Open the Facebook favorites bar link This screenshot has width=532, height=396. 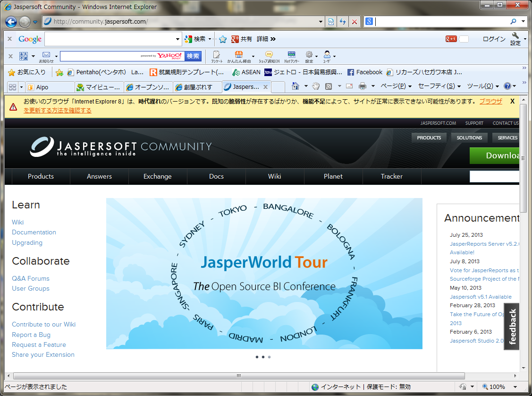[x=365, y=72]
